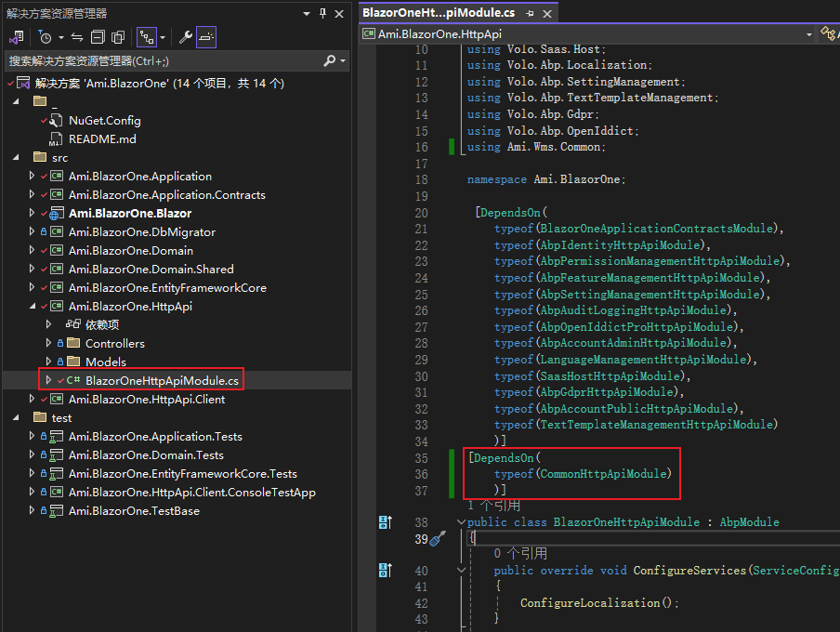Image resolution: width=840 pixels, height=632 pixels.
Task: Expand the Ami.BlazorOne.Application project node
Action: tap(32, 176)
